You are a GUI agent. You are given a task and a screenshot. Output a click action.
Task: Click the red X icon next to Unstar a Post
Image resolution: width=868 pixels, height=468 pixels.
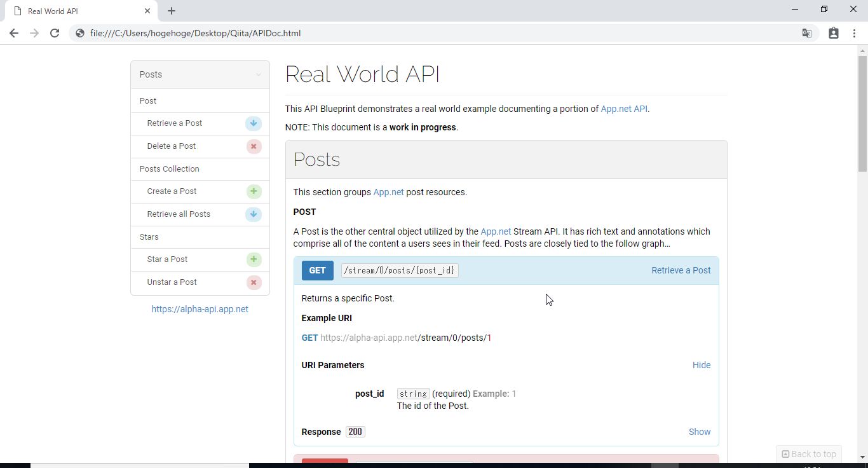pos(254,282)
